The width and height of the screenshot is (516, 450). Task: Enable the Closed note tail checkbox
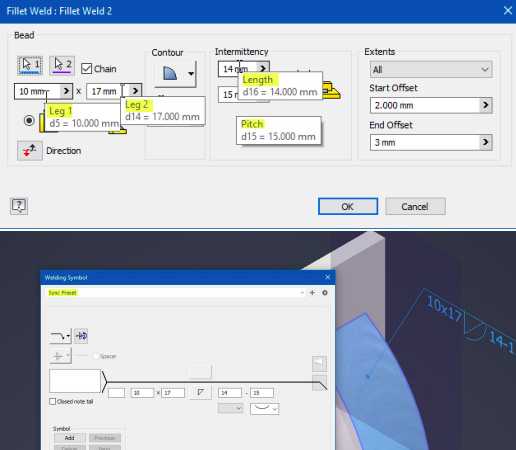point(53,401)
